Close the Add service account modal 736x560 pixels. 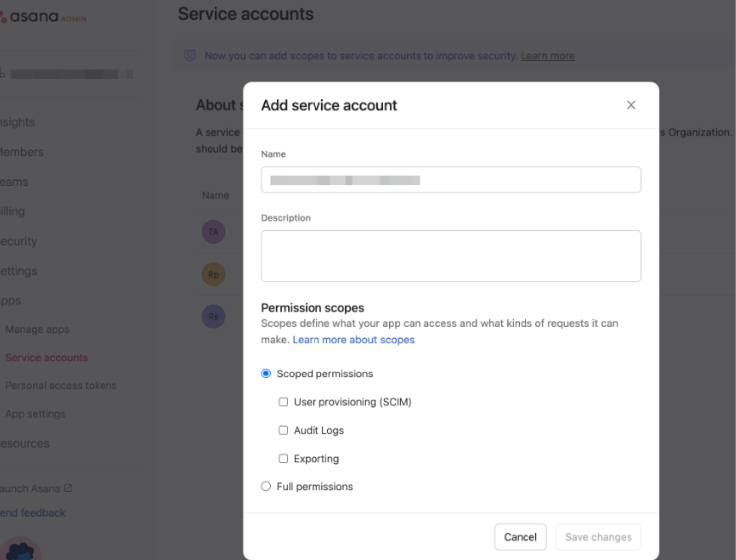pyautogui.click(x=631, y=105)
